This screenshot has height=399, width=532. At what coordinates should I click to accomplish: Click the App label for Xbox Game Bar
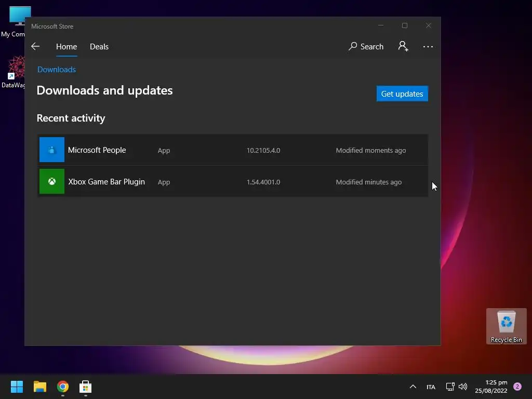coord(164,182)
